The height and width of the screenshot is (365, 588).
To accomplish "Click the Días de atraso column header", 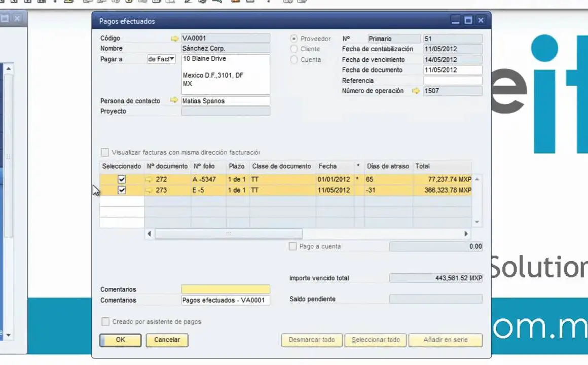I will (x=388, y=166).
